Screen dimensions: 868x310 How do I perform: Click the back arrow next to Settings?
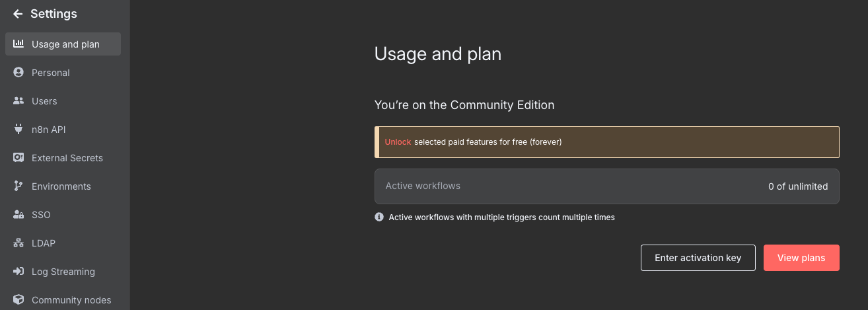(18, 14)
